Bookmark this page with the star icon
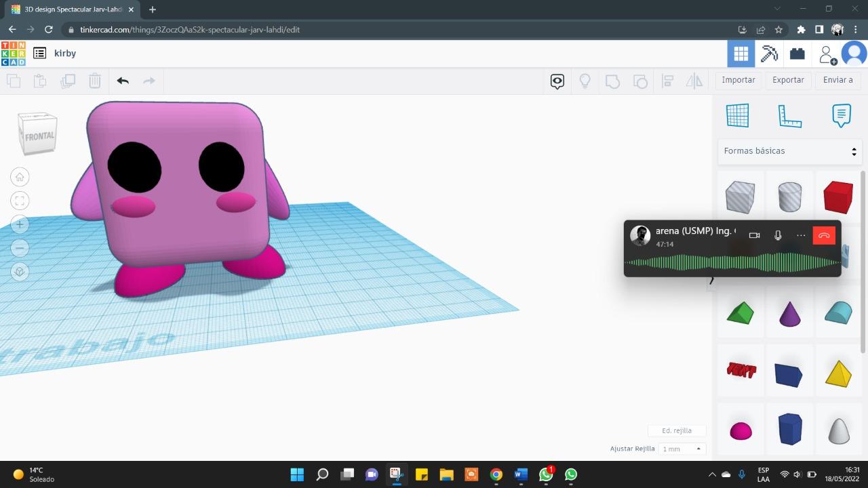868x488 pixels. tap(778, 30)
